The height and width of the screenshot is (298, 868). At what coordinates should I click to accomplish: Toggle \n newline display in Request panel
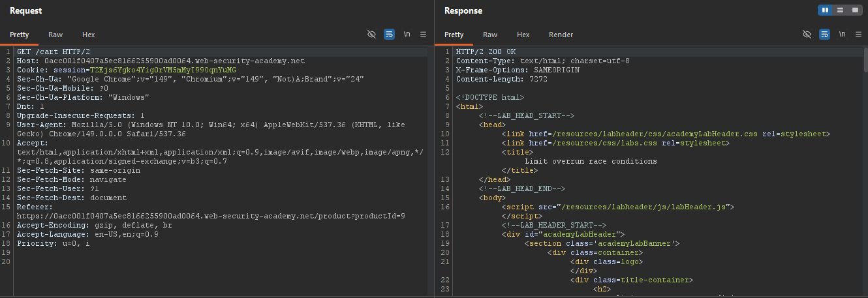tap(407, 35)
